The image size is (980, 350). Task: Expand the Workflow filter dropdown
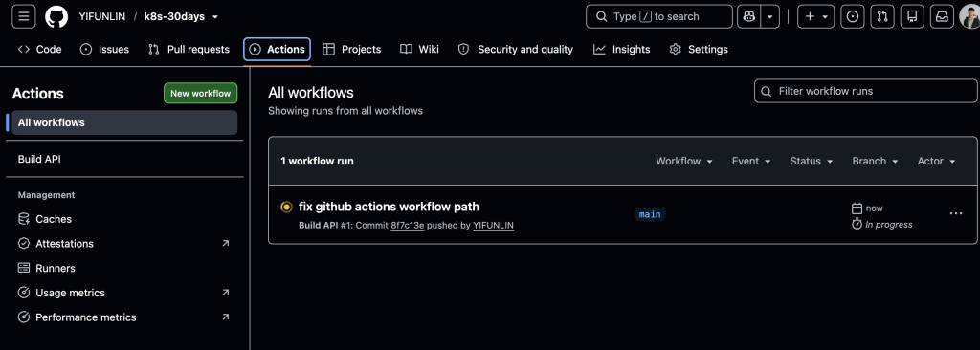point(684,162)
